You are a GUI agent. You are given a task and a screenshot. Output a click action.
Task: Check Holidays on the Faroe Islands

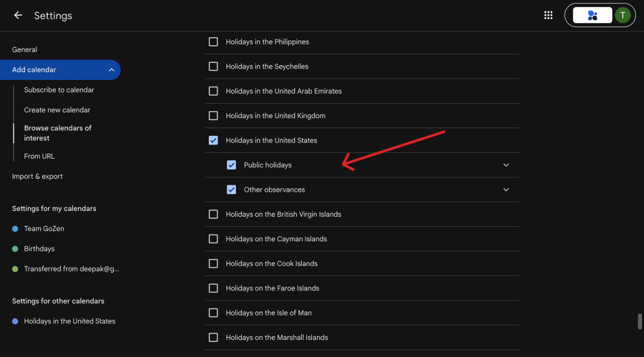(213, 288)
